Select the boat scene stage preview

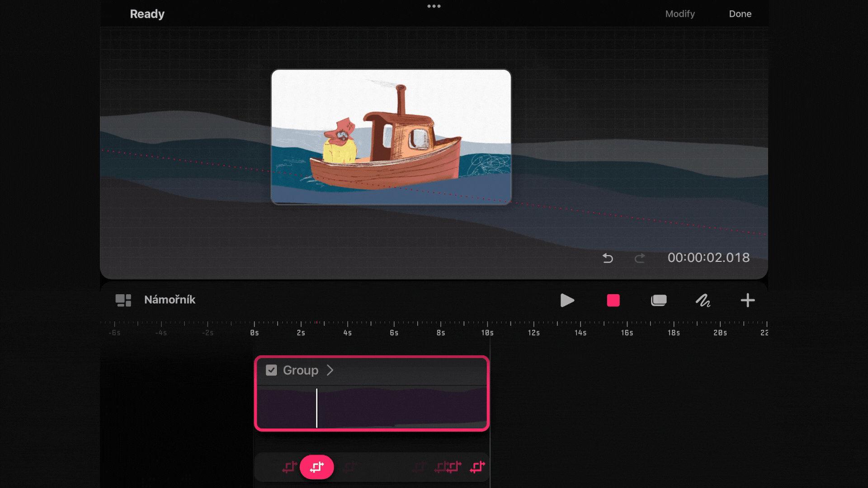391,137
